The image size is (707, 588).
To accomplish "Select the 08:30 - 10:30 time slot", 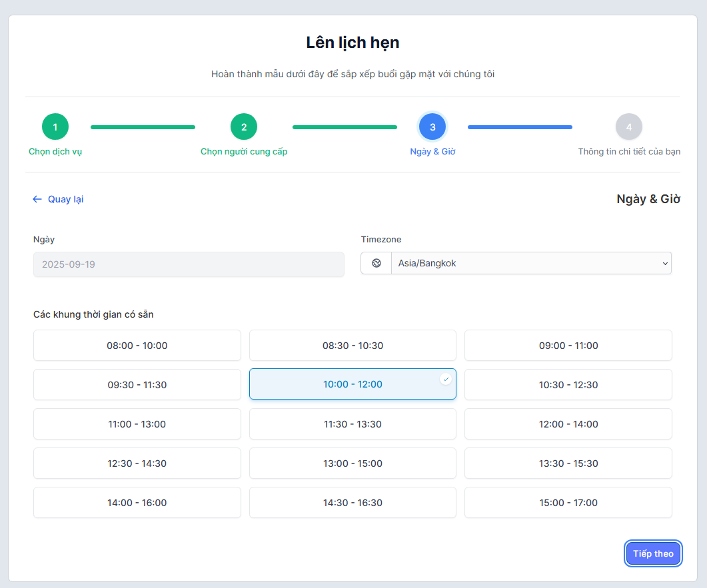I will 353,346.
